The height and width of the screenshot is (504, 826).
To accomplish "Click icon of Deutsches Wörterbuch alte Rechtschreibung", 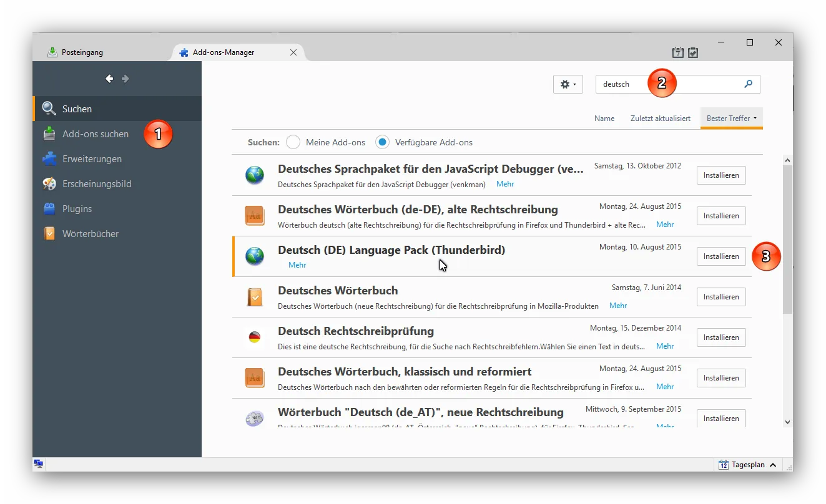I will tap(254, 216).
